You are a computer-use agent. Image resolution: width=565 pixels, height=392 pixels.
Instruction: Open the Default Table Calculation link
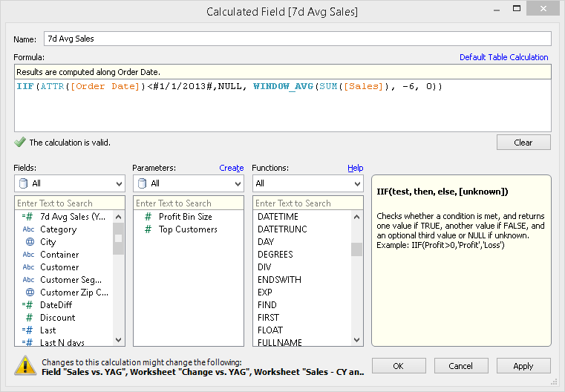pos(503,57)
